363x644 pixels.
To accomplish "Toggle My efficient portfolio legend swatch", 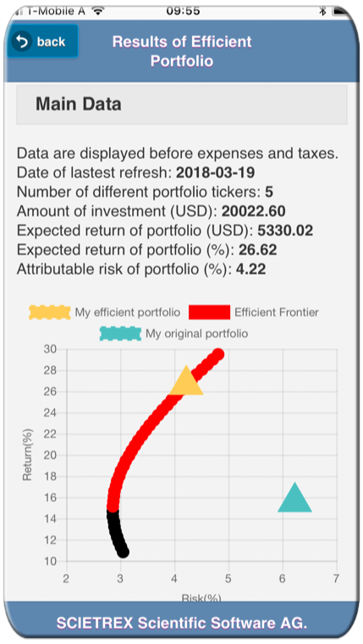I will pos(50,312).
